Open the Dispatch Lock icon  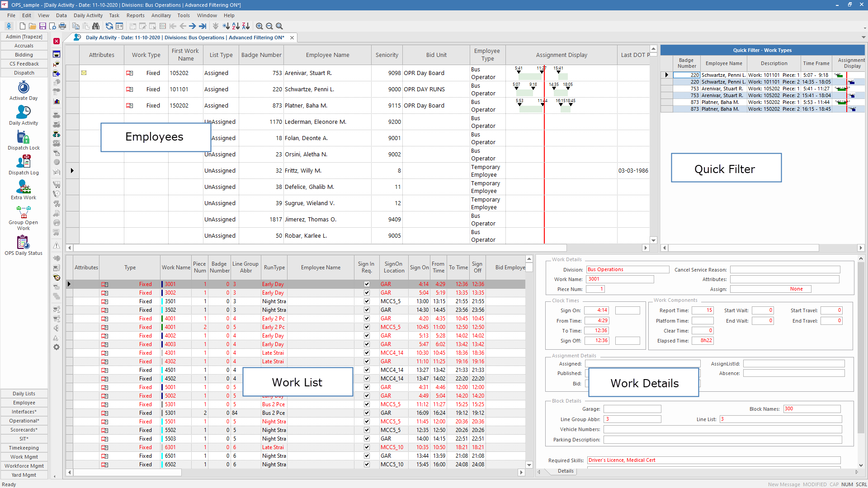[x=24, y=140]
